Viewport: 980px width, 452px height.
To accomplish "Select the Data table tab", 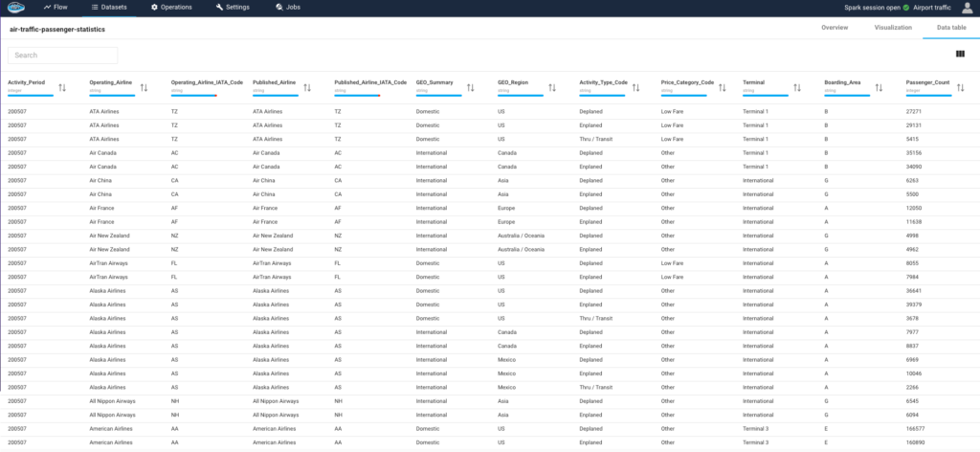I will (951, 28).
